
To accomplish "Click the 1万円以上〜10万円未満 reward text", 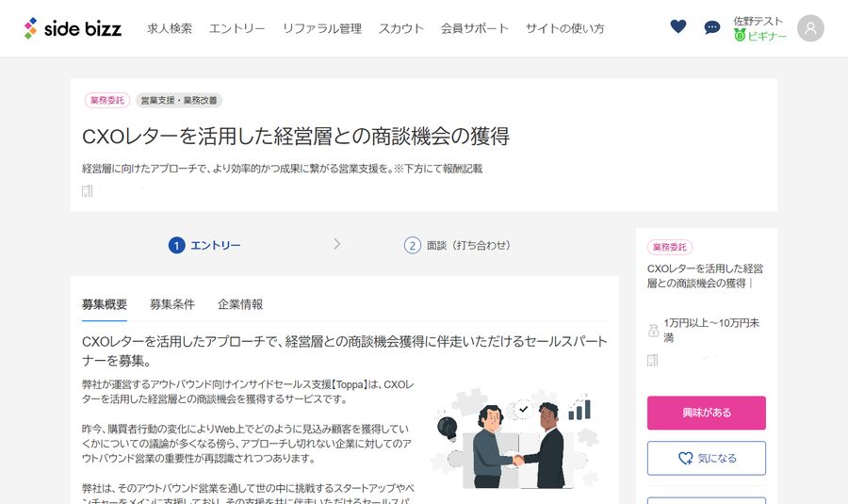I will pyautogui.click(x=711, y=330).
